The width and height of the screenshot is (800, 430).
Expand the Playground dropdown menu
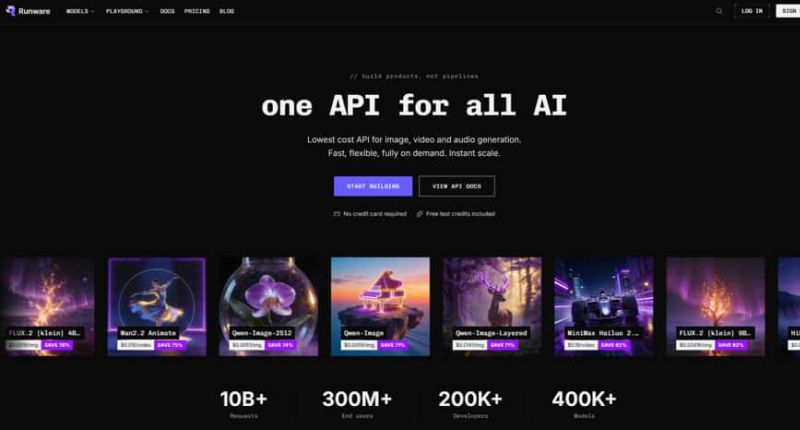(x=127, y=11)
